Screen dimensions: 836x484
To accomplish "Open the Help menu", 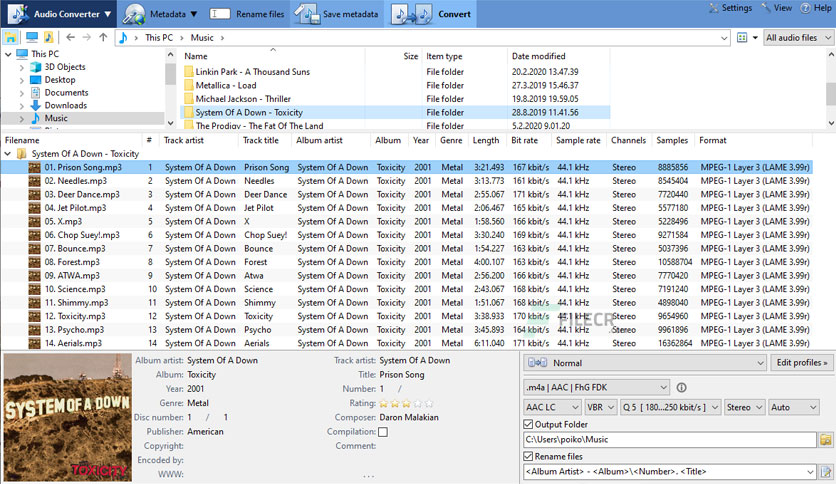I will pyautogui.click(x=816, y=8).
